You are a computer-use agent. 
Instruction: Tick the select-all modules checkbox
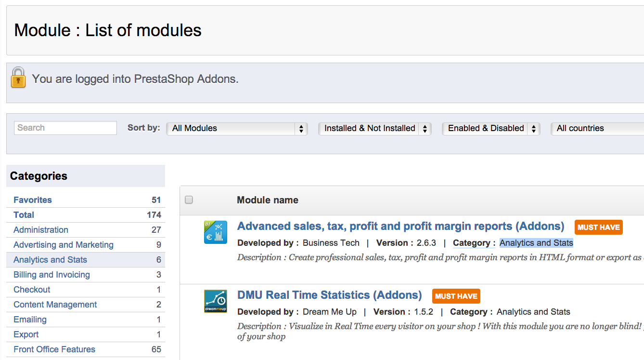tap(189, 200)
